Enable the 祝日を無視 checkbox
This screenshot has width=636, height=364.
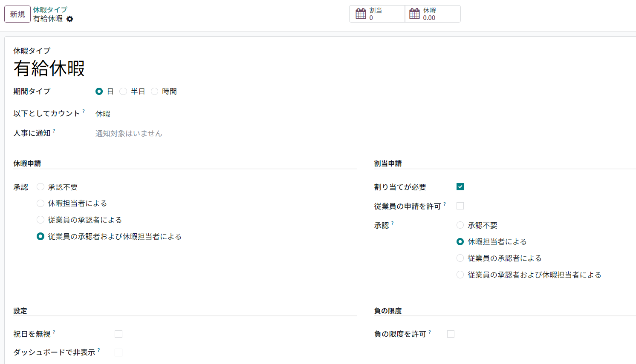pyautogui.click(x=119, y=334)
